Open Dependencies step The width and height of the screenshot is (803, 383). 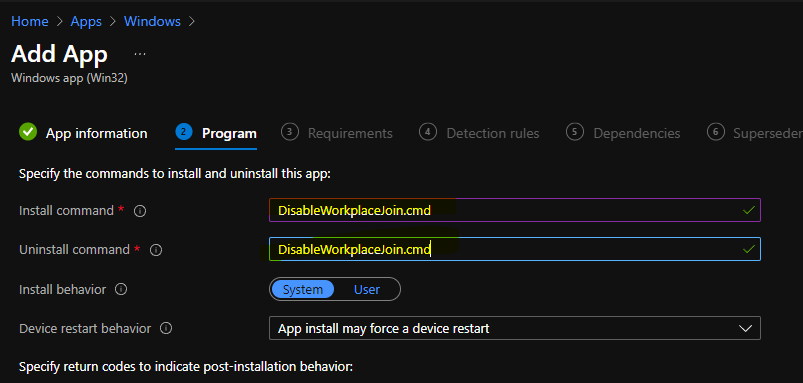pos(637,134)
